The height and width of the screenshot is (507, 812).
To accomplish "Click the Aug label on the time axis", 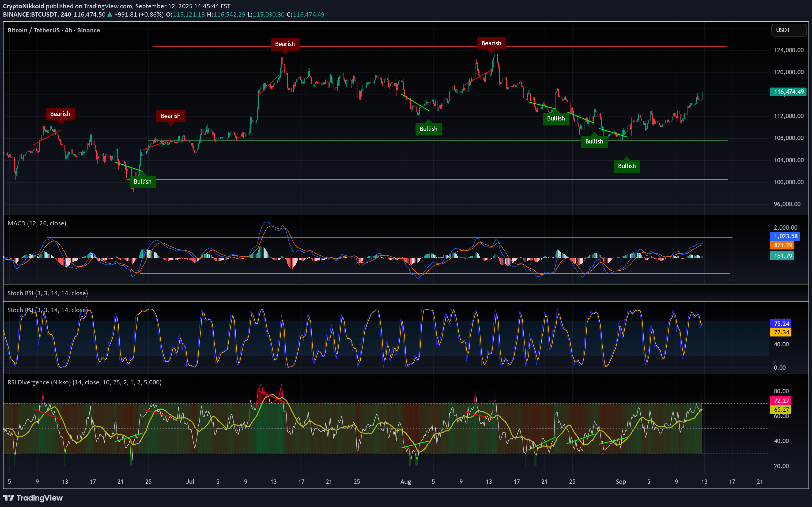I will (405, 482).
